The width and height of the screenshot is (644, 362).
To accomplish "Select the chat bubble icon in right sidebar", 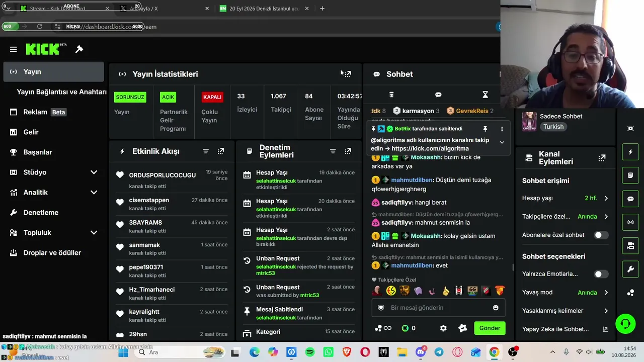I will (x=630, y=199).
